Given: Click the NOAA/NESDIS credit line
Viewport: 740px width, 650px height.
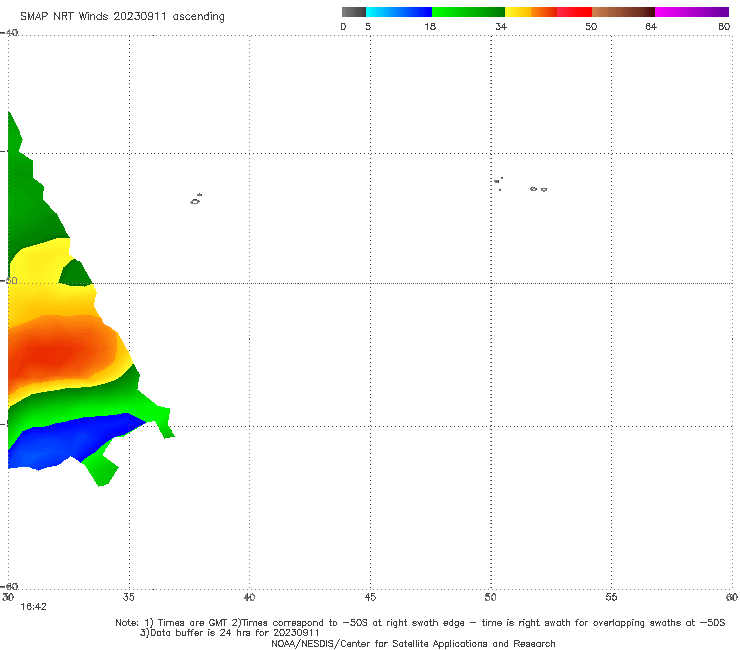Looking at the screenshot, I should [x=413, y=643].
